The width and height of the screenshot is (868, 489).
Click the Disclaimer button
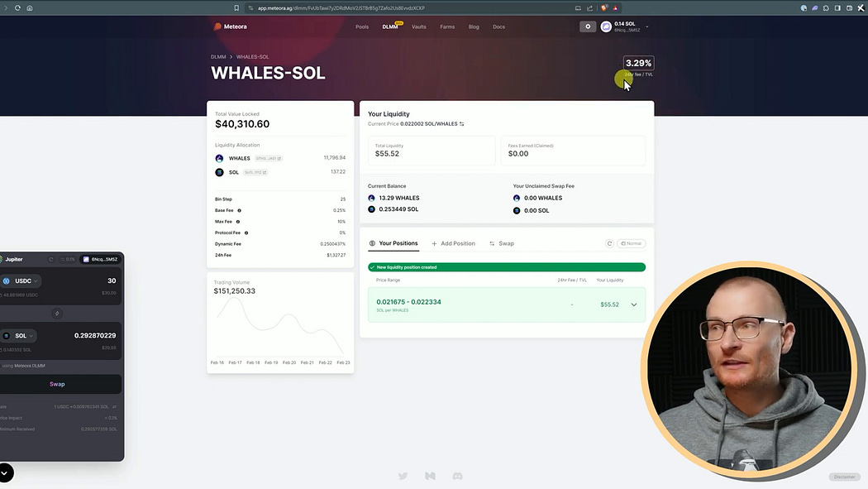pyautogui.click(x=844, y=477)
